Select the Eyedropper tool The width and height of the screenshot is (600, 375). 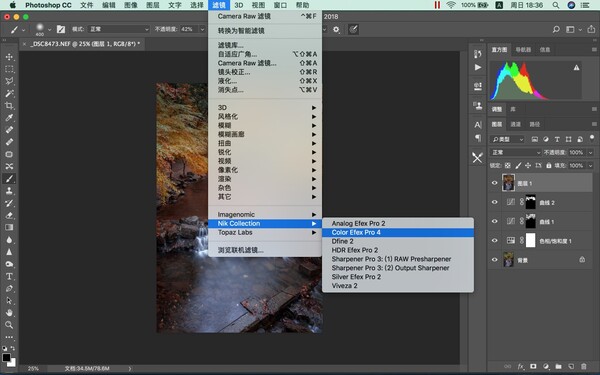[9, 117]
